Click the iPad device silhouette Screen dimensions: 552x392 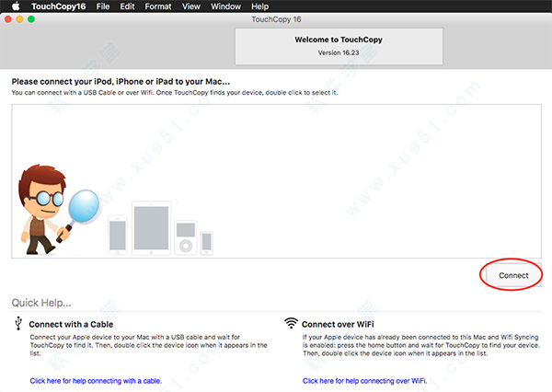pos(152,228)
